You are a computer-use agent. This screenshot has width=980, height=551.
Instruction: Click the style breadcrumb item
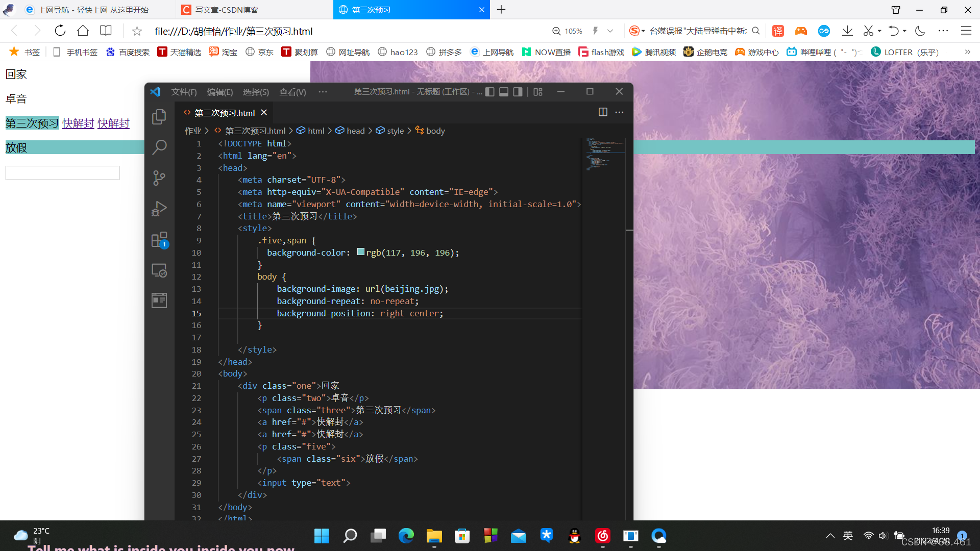(390, 131)
